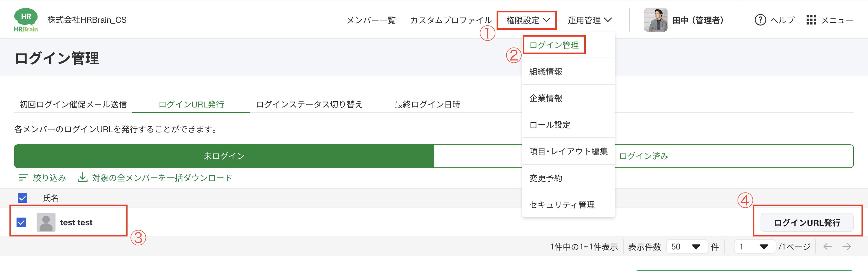868x271 pixels.
Task: Uncheck the select-all checkbox in the 氏名 header
Action: pos(22,198)
